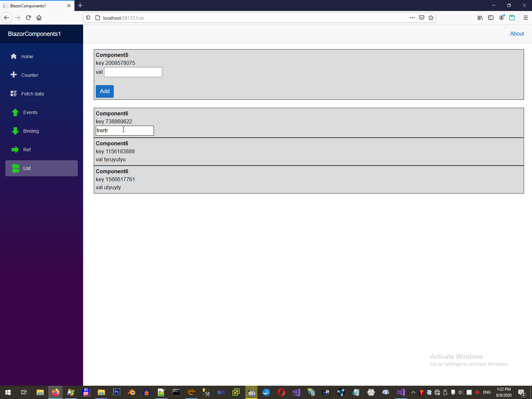Go back with browser back arrow
532x399 pixels.
pyautogui.click(x=7, y=18)
